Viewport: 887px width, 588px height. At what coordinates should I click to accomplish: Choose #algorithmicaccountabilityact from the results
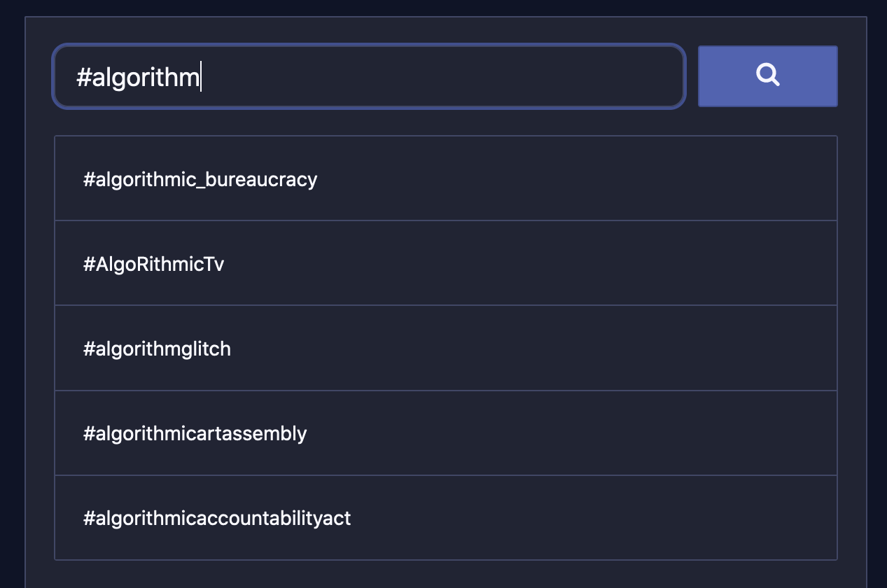446,517
